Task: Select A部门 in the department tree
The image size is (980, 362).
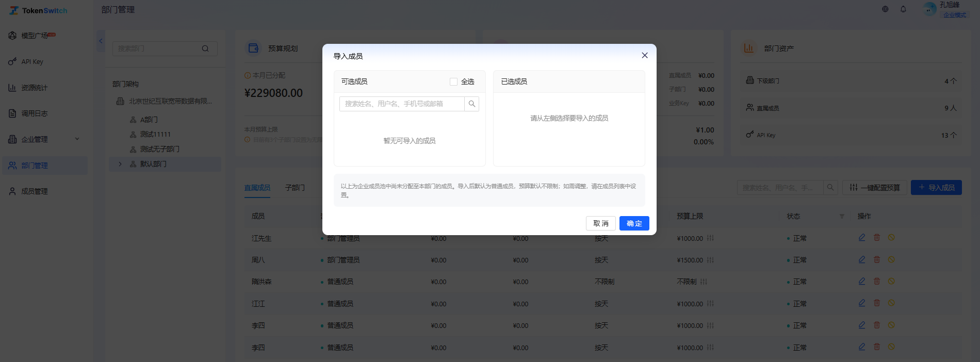Action: tap(149, 120)
